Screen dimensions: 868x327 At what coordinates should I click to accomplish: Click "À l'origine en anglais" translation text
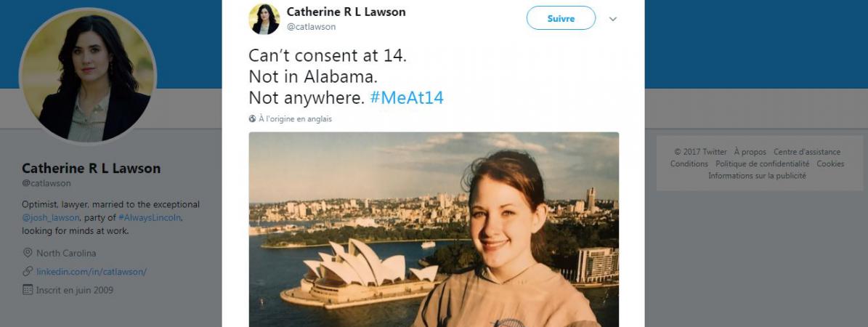tap(295, 118)
